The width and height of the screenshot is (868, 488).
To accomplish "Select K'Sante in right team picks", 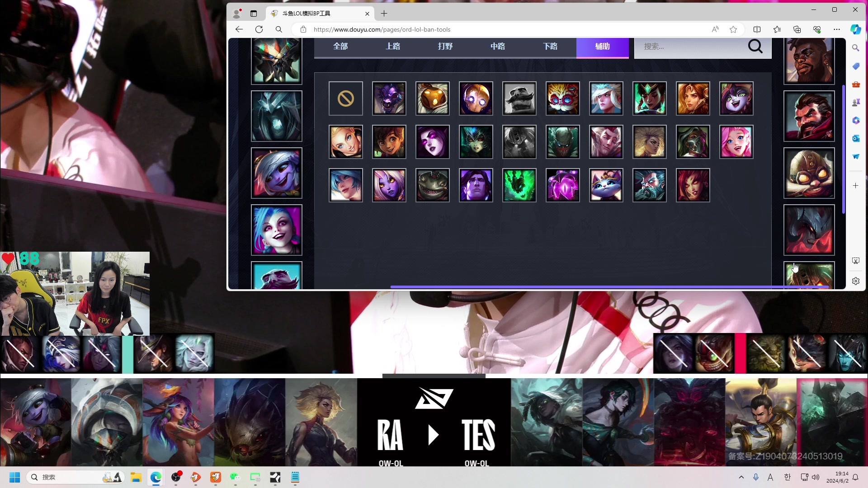I will (809, 61).
